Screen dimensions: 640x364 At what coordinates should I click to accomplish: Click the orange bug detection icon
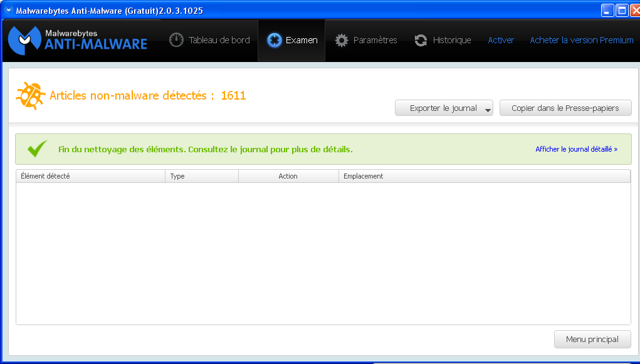point(31,96)
